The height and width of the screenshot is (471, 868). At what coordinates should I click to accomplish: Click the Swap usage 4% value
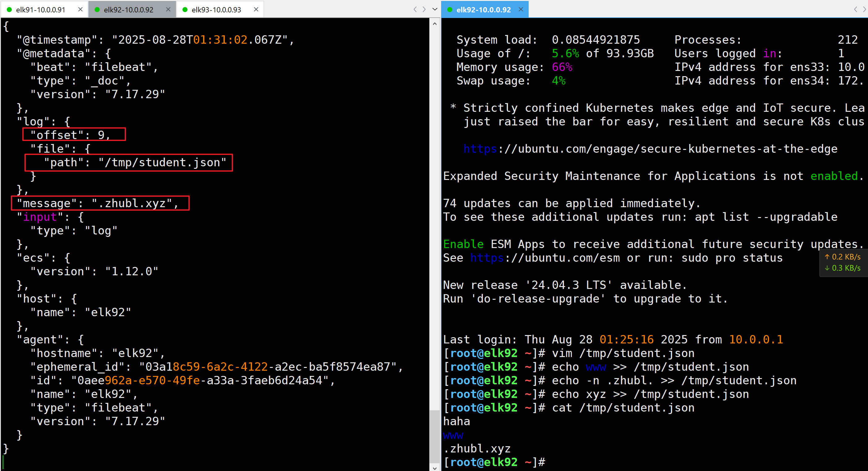(558, 81)
